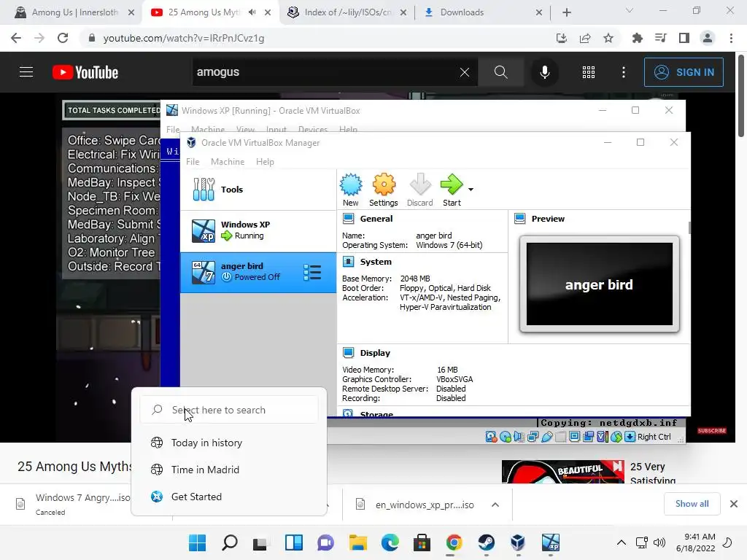Show hidden system tray icons chevron

[622, 542]
